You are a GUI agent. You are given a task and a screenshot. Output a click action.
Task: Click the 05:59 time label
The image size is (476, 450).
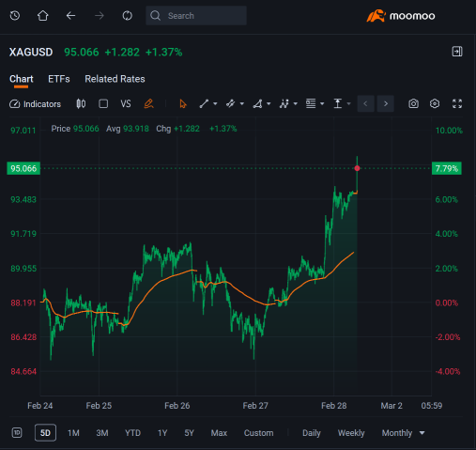(432, 406)
